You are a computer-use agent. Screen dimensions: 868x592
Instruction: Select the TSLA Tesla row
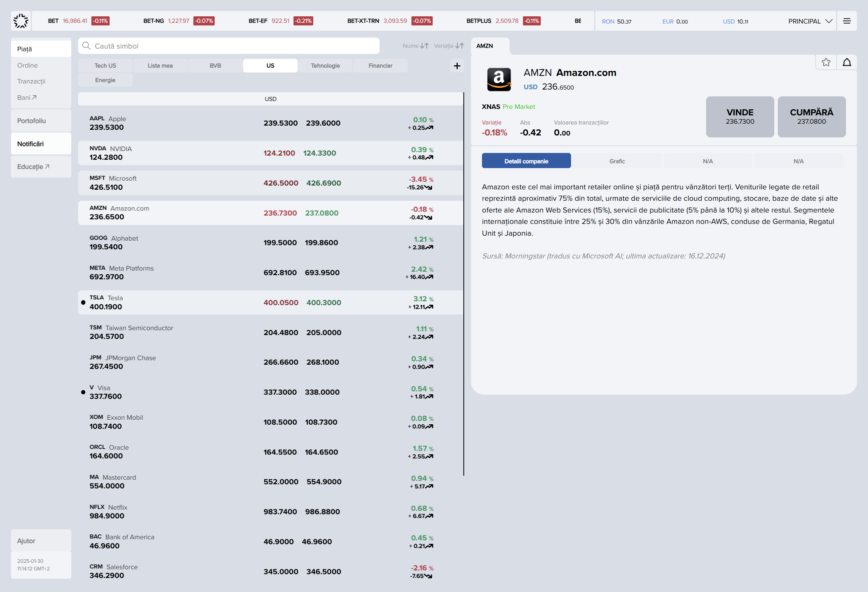[x=270, y=302]
